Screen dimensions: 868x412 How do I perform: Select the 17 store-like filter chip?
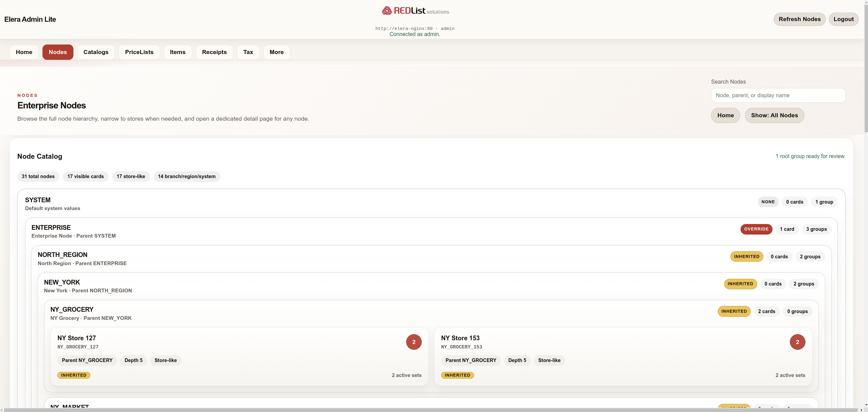tap(131, 176)
